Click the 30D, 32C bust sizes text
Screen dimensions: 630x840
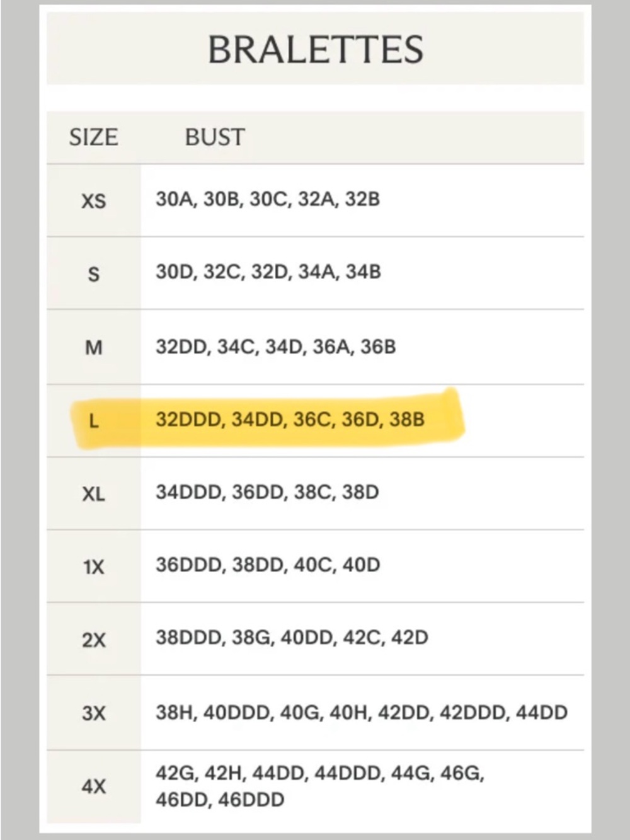(x=268, y=272)
